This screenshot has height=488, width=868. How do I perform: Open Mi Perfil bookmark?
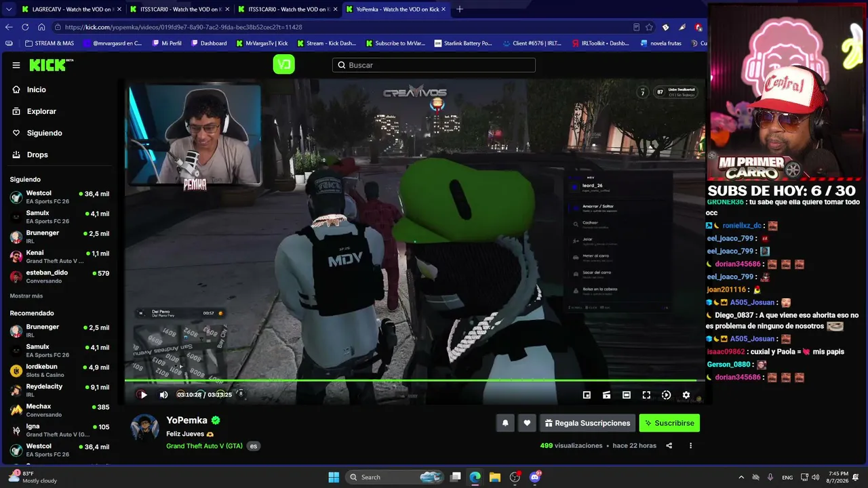pos(167,43)
